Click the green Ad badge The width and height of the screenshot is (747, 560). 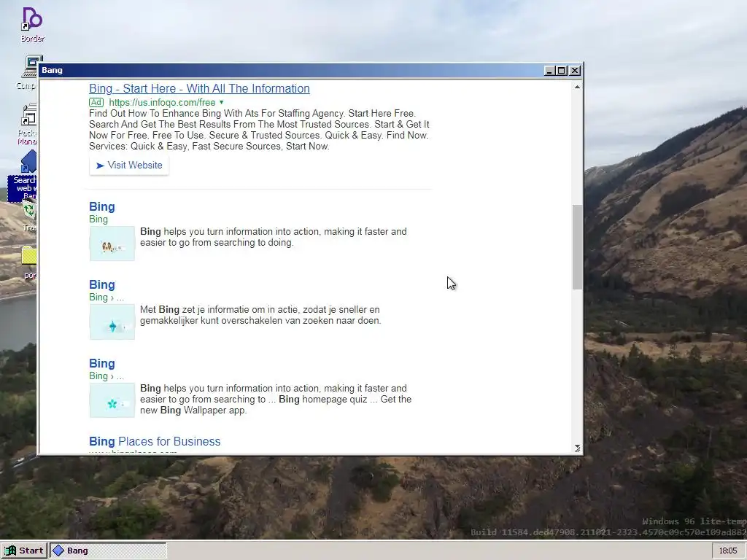point(96,102)
